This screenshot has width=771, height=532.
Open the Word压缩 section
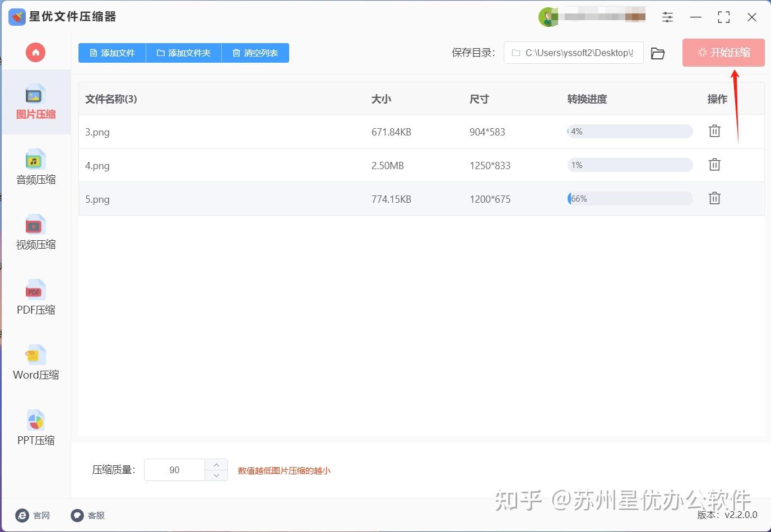point(36,362)
